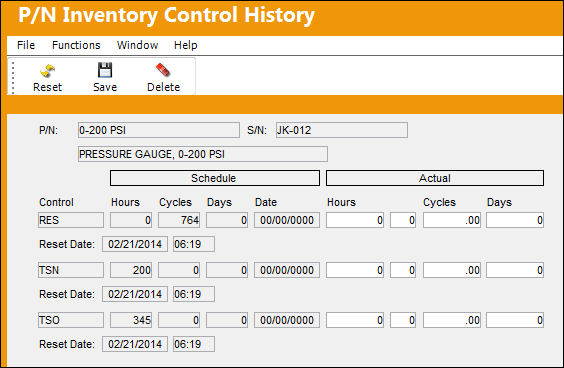Click the P/N Inventory Control History title

click(166, 16)
